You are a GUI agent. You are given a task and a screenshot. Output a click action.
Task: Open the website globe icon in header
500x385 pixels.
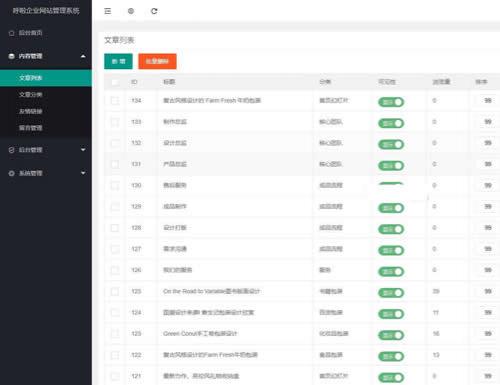click(x=131, y=11)
